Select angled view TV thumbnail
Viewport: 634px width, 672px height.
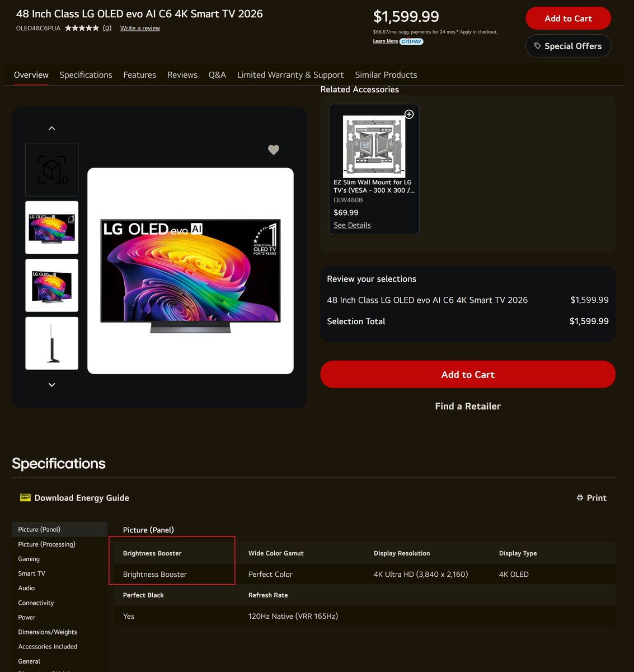[51, 285]
